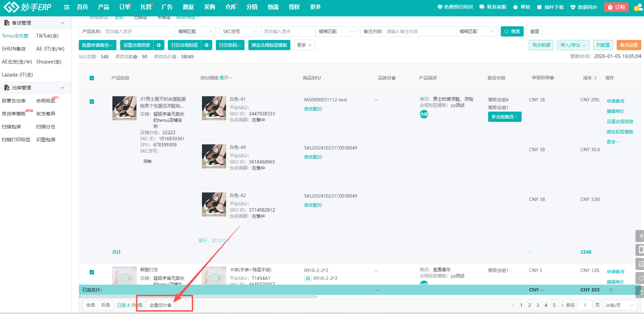The image size is (644, 314).
Task: Collapse the 出库管理 sidebar section
Action: (62, 88)
